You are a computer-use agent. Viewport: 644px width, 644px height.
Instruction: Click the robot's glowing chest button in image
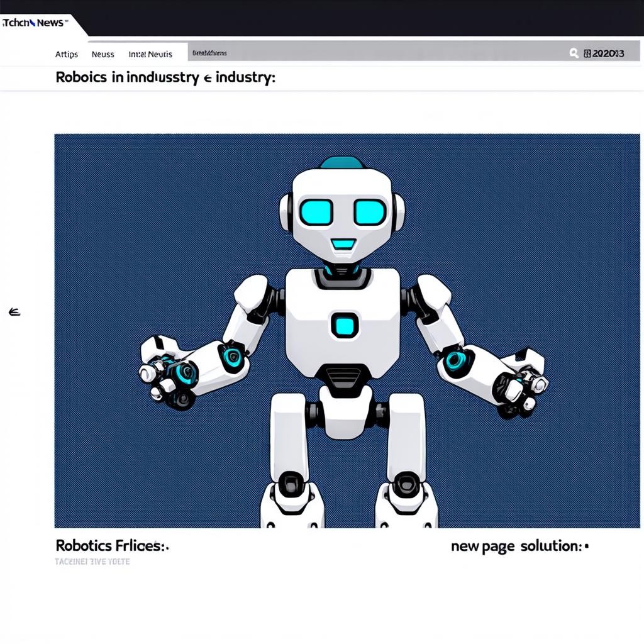343,325
